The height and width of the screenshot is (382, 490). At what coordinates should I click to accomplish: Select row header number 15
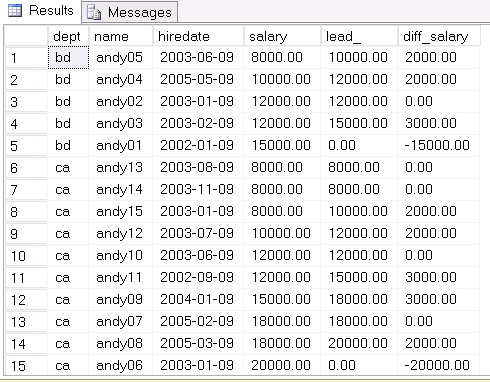click(26, 366)
